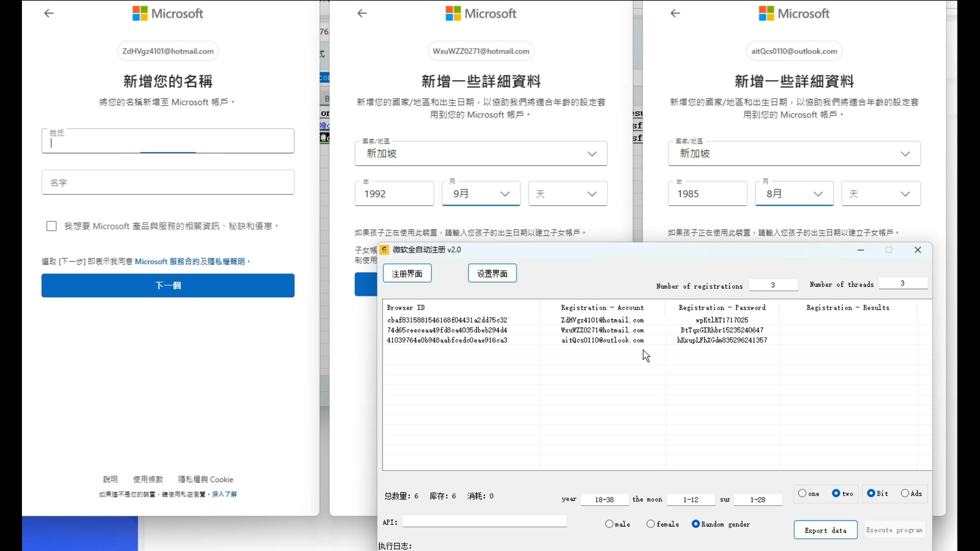Click back arrow in aitQcs0110 outlook window
Viewport: 980px width, 551px height.
[675, 13]
